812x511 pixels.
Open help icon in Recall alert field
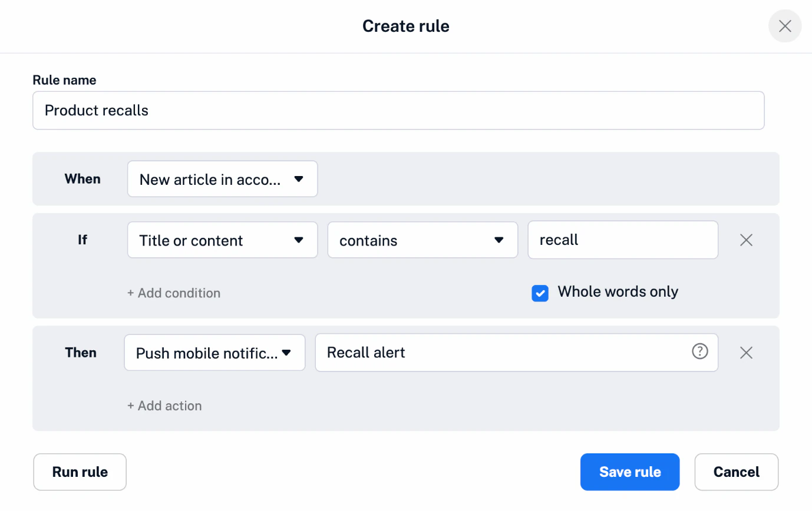(699, 352)
